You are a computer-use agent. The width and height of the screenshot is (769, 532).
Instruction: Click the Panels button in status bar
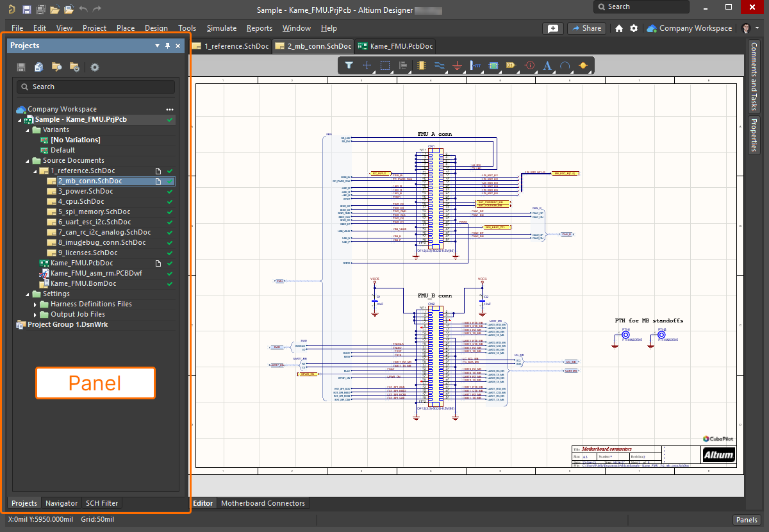(746, 520)
